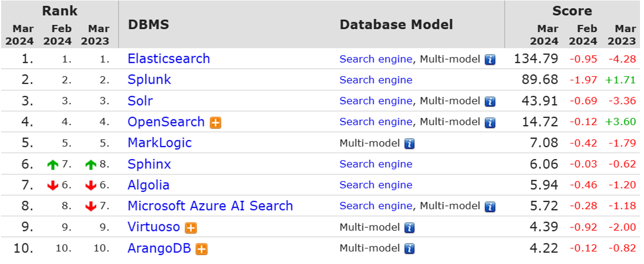The image size is (644, 264).
Task: Click the green up arrow next to Sphinx's Feb 2024 rank 7
Action: pos(53,165)
